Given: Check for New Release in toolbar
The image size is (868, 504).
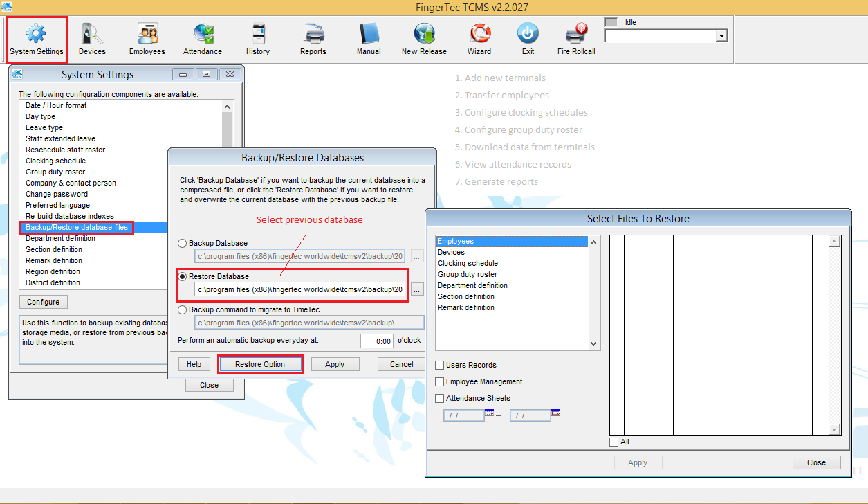Looking at the screenshot, I should [424, 39].
